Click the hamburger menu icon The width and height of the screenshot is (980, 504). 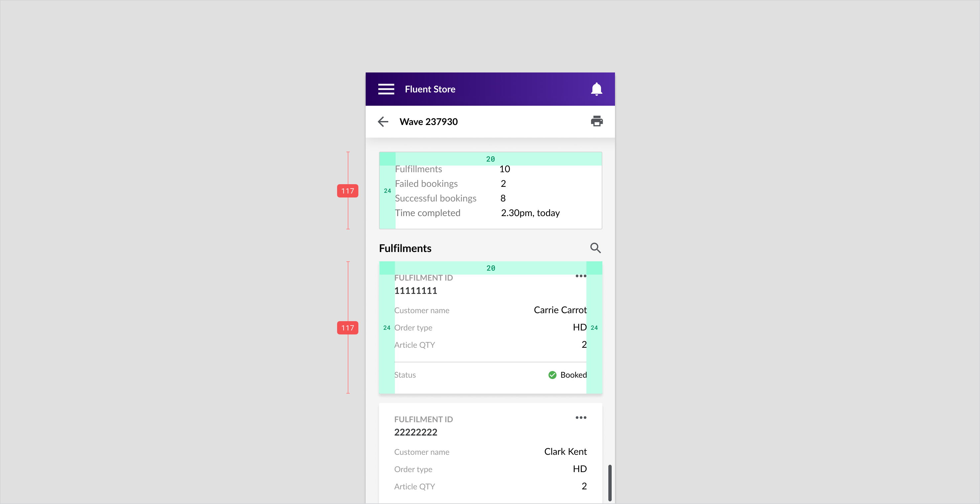386,89
